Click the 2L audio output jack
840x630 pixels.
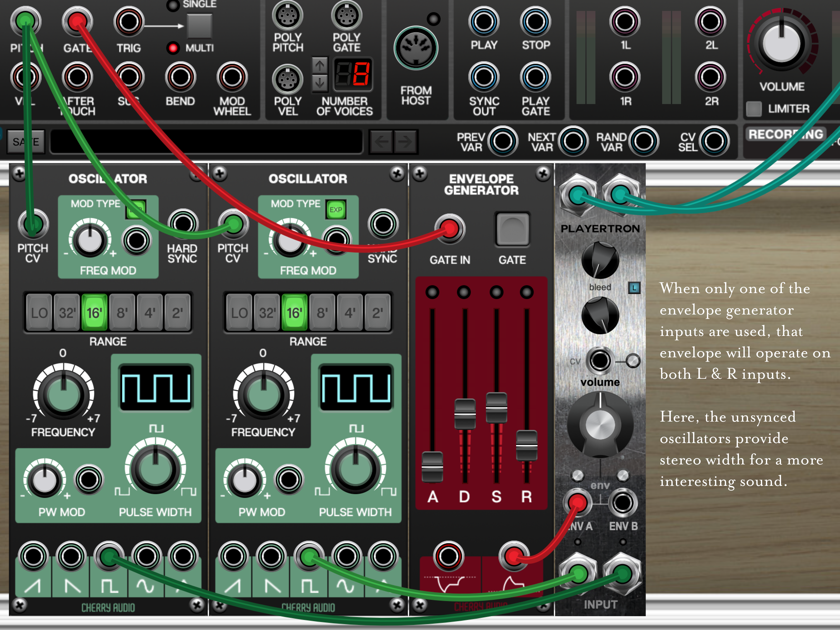[710, 22]
